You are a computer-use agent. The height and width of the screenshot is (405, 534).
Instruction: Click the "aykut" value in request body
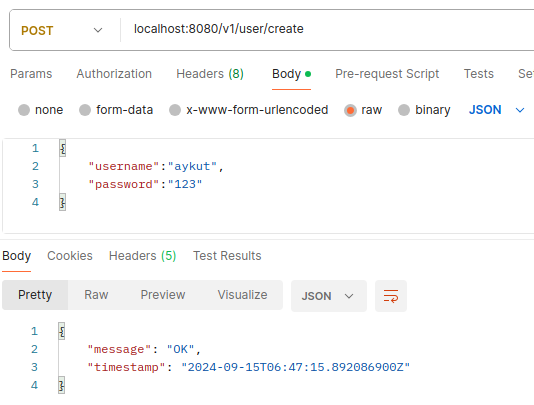coord(192,166)
